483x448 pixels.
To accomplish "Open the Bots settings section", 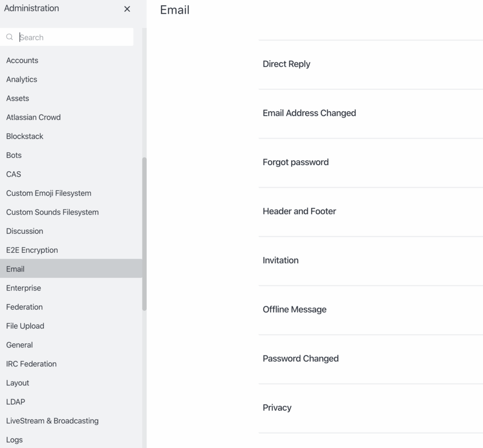I will coord(14,155).
